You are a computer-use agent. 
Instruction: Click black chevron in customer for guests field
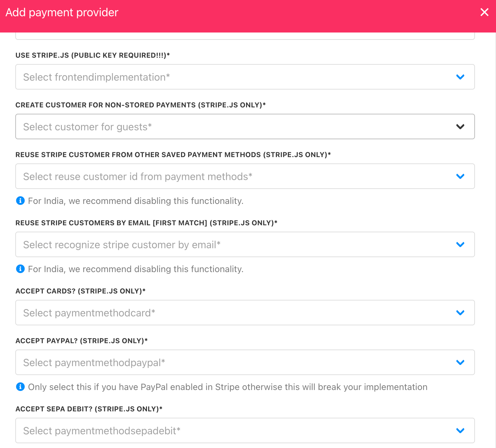point(460,126)
